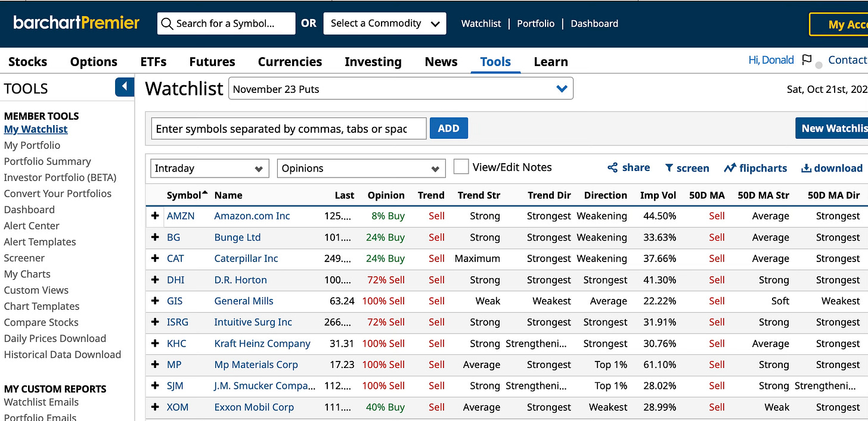868x421 pixels.
Task: Open Alert Center in sidebar
Action: [32, 226]
